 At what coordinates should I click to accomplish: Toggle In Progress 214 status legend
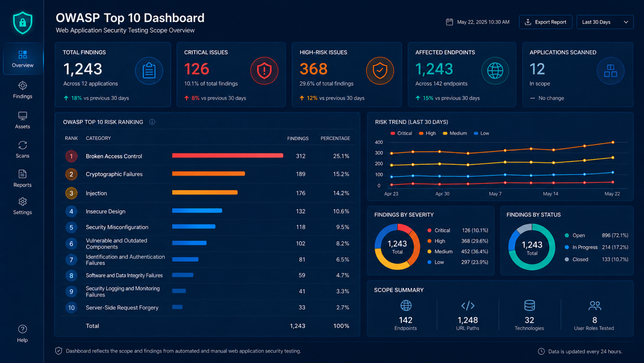(596, 247)
